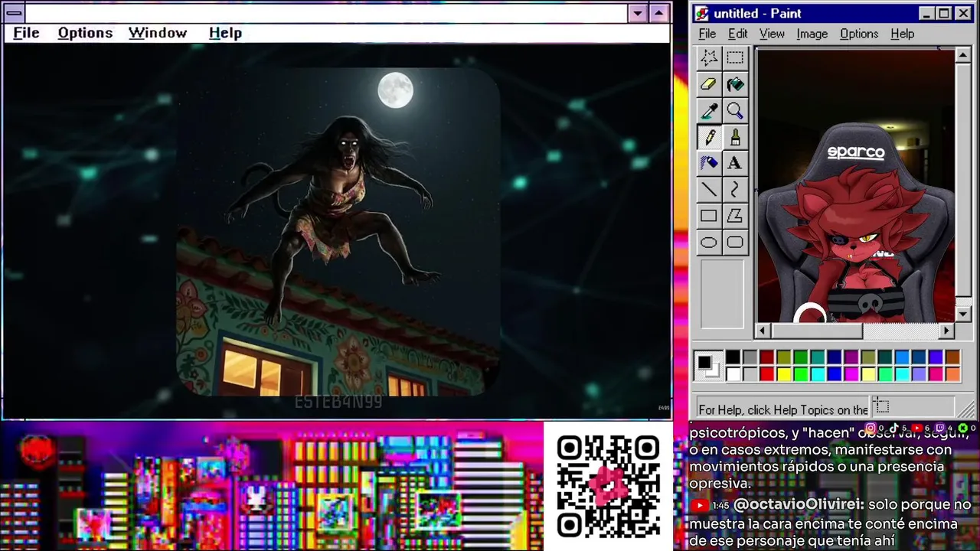Image resolution: width=980 pixels, height=551 pixels.
Task: Choose the black color swatch
Action: [733, 357]
